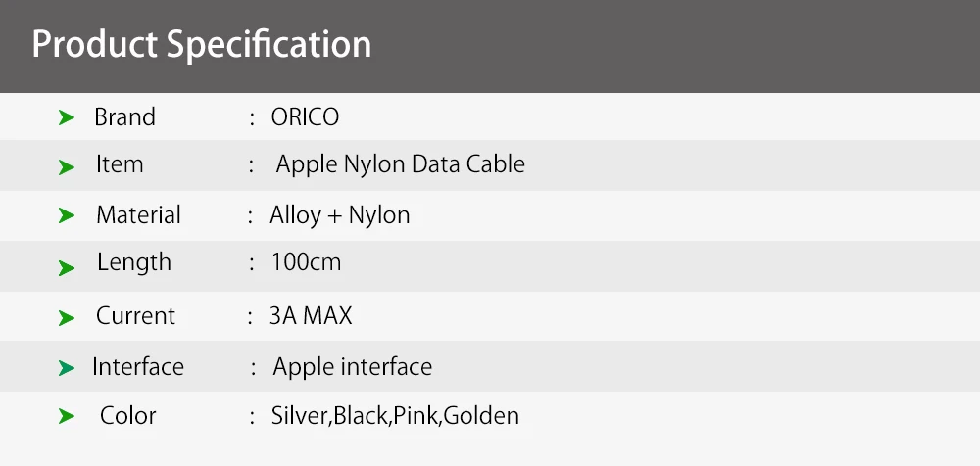Click the green arrow beside Interface

(x=67, y=368)
